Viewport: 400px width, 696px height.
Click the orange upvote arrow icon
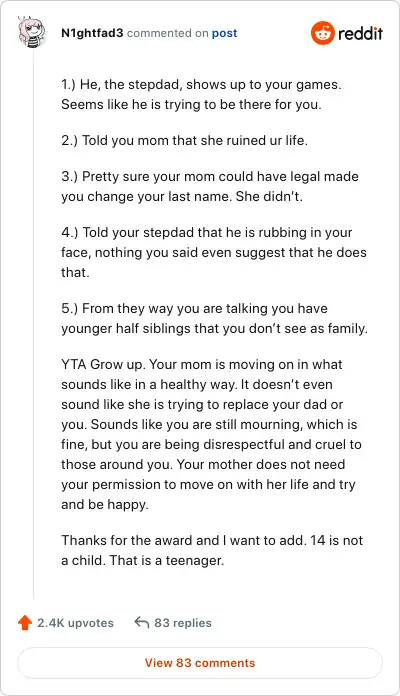point(25,623)
